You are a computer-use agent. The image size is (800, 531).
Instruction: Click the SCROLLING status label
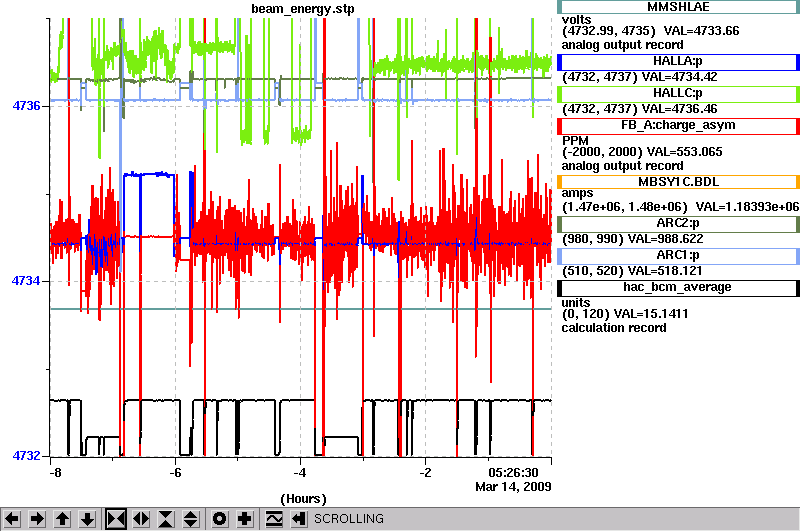tap(348, 519)
